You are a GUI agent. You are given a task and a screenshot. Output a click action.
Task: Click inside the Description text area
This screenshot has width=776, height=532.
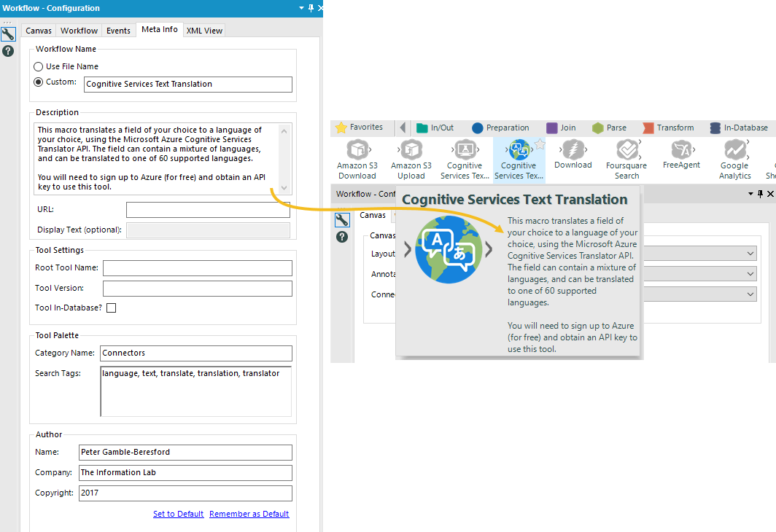point(157,158)
